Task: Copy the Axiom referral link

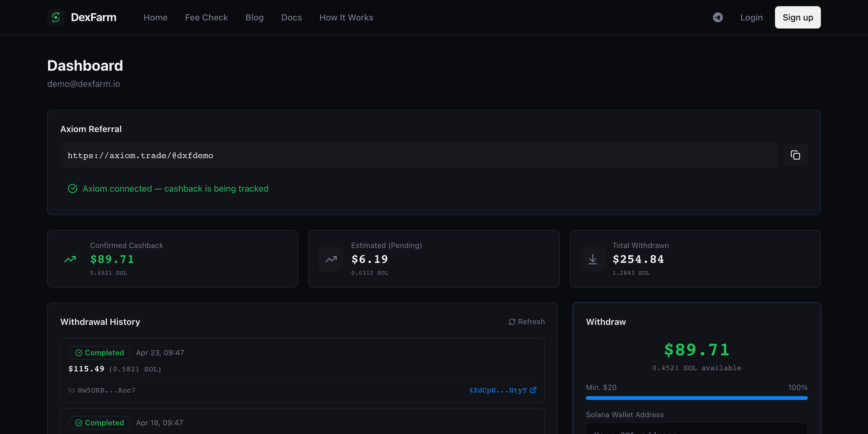Action: click(x=795, y=155)
